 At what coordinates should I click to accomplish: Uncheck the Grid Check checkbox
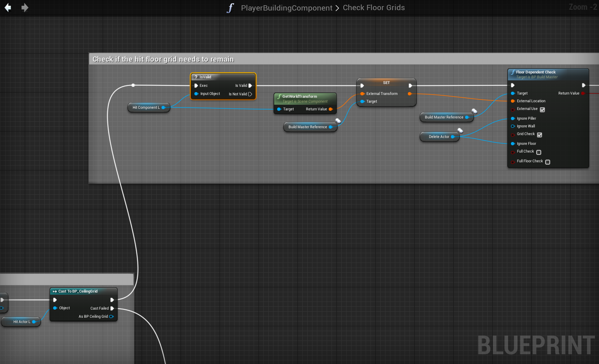(539, 135)
